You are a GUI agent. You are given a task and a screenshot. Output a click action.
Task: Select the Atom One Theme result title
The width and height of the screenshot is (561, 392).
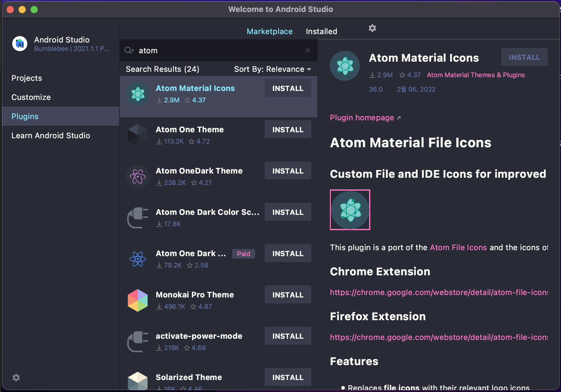pyautogui.click(x=190, y=130)
